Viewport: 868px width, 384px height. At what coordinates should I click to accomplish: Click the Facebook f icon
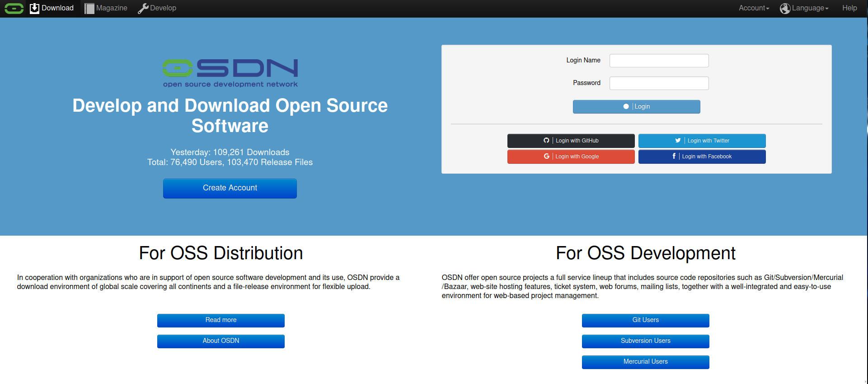674,156
